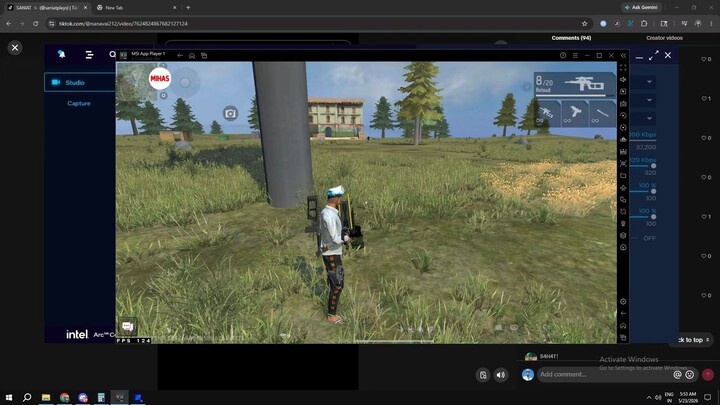The width and height of the screenshot is (720, 405).
Task: Collapse MSI App Player side toolbar
Action: coord(623,55)
